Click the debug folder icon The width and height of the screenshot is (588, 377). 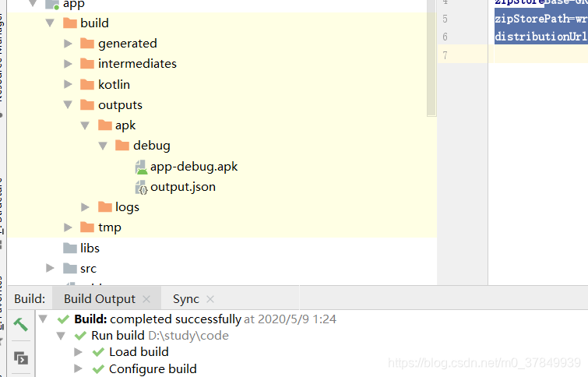pos(122,145)
